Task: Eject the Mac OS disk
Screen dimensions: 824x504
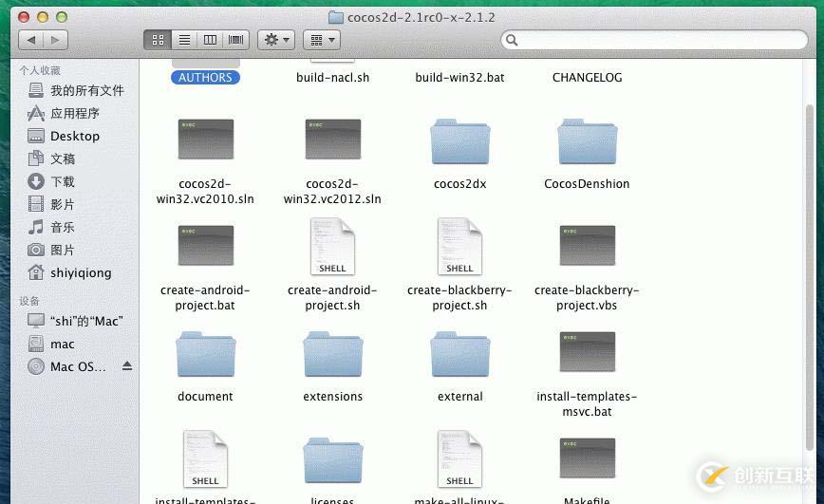Action: (127, 366)
